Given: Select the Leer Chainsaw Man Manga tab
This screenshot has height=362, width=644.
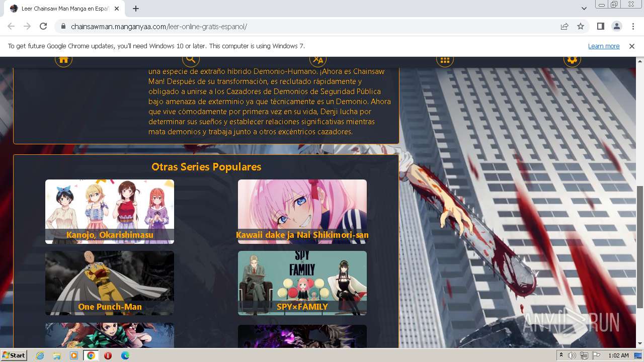Looking at the screenshot, I should coord(64,9).
